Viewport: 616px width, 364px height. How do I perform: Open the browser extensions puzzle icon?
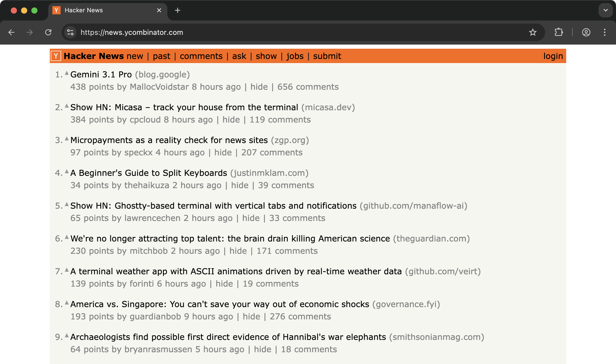click(x=559, y=32)
